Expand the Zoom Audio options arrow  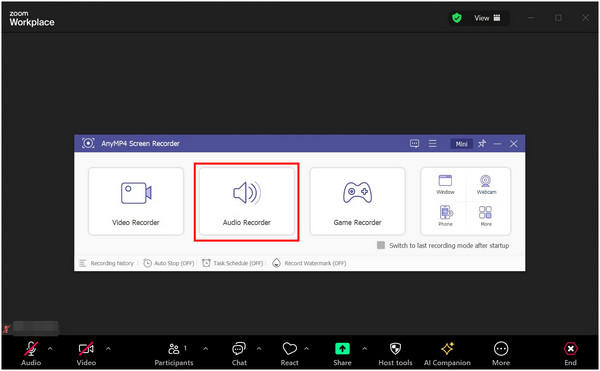tap(50, 348)
